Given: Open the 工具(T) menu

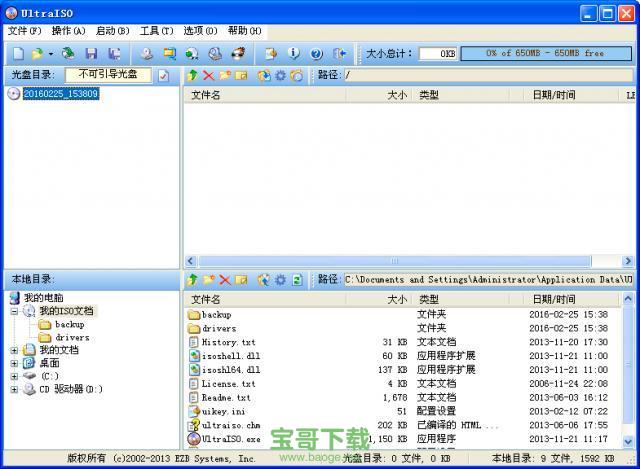Looking at the screenshot, I should [156, 31].
